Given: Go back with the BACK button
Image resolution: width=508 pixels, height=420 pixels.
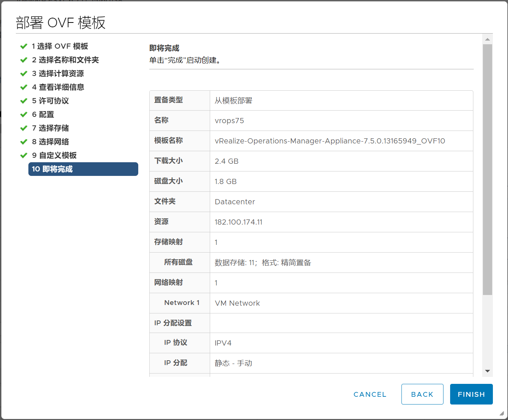Looking at the screenshot, I should (422, 394).
